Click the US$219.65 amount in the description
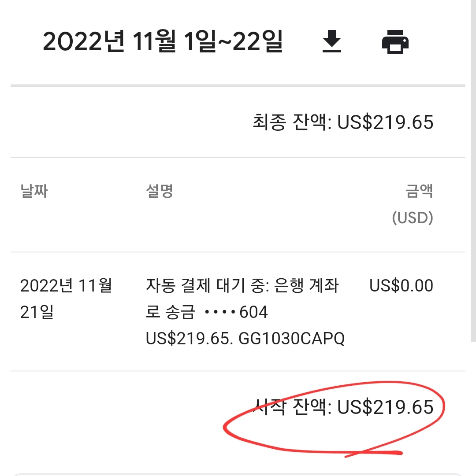The image size is (476, 476). 189,339
